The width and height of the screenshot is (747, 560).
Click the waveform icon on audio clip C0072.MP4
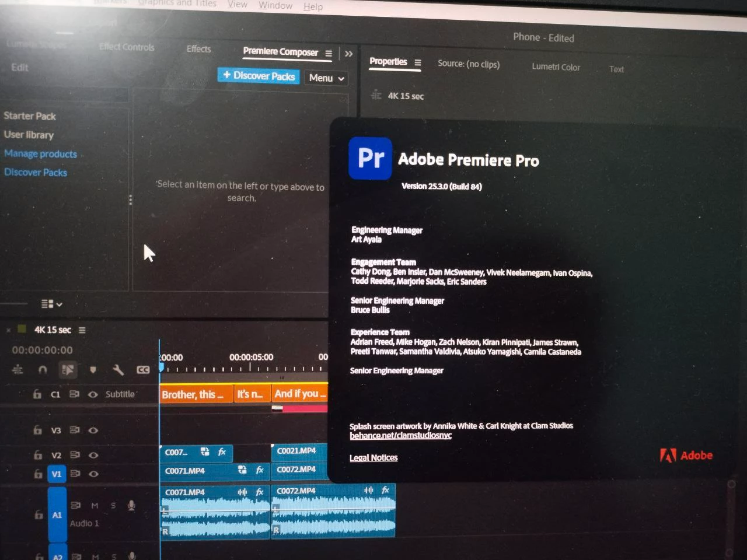click(x=369, y=491)
